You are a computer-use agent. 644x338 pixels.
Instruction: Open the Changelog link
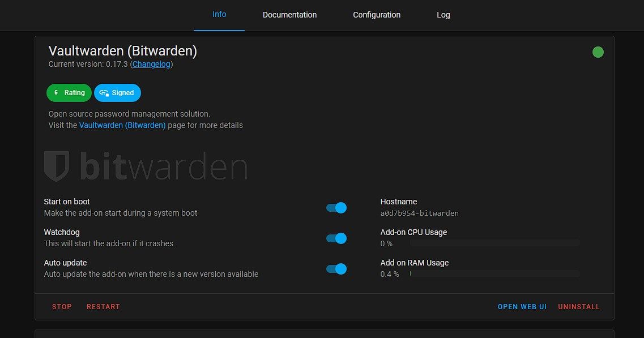(x=151, y=64)
